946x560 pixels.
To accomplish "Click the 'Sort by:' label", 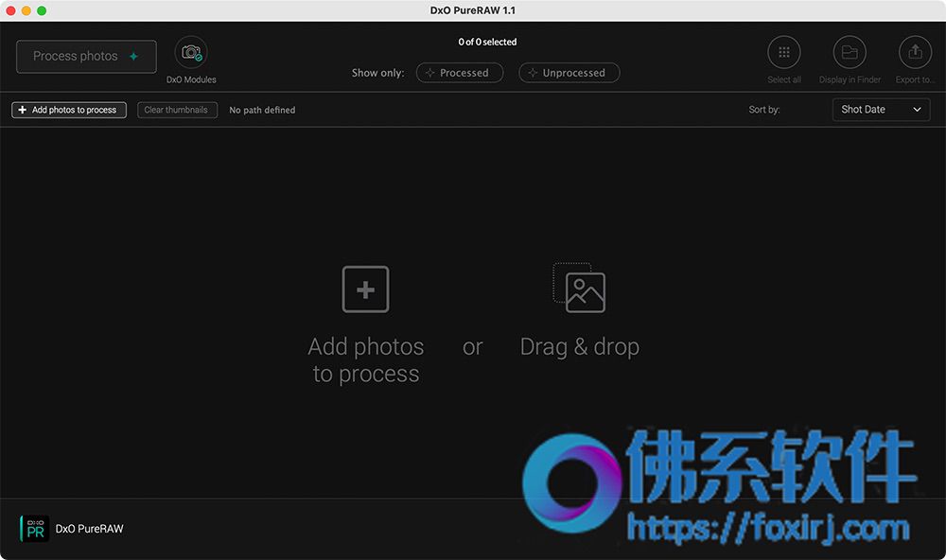I will pyautogui.click(x=764, y=109).
